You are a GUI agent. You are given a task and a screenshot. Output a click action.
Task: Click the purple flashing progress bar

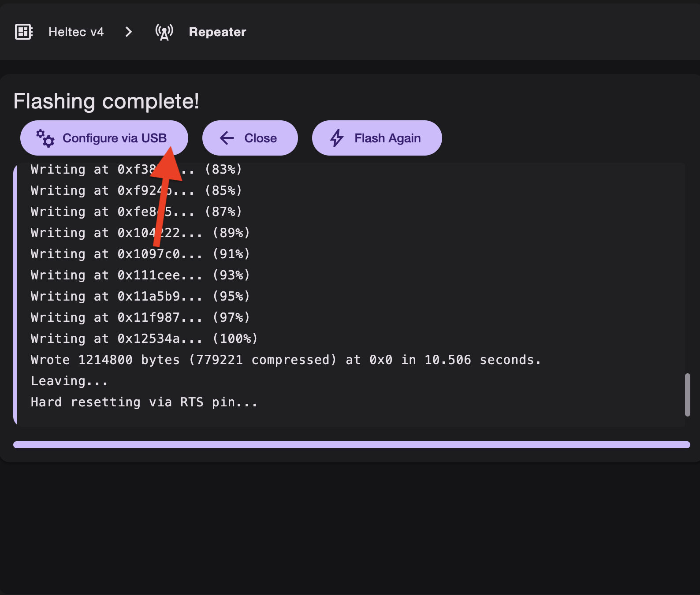tap(351, 445)
